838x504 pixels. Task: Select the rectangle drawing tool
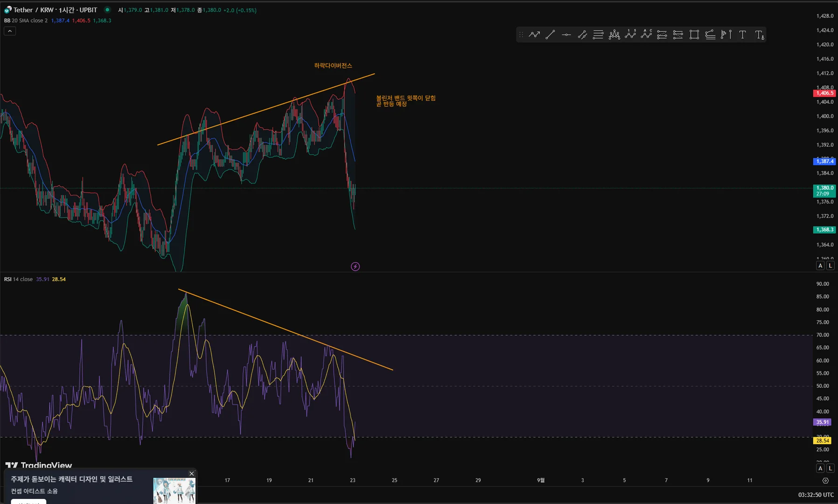click(694, 35)
